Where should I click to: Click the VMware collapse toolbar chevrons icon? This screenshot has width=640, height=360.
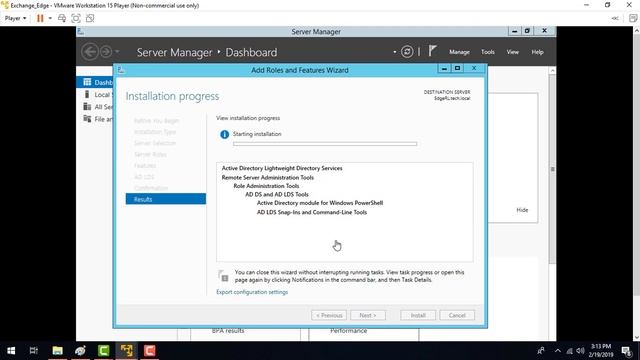[615, 18]
